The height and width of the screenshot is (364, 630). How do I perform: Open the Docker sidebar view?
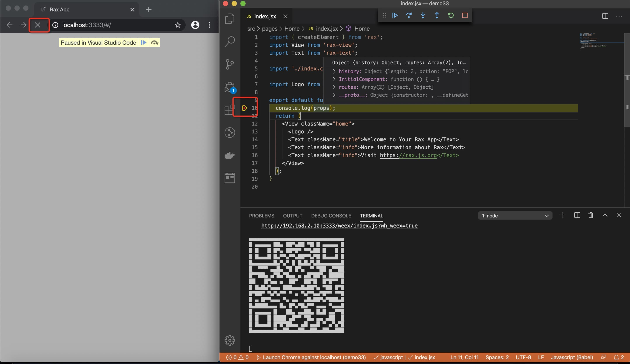pyautogui.click(x=229, y=155)
